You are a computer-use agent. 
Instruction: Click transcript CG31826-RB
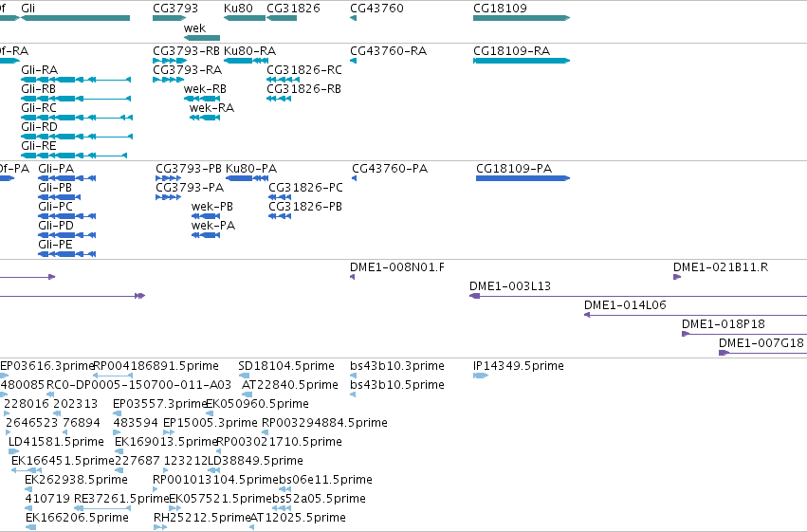click(279, 99)
